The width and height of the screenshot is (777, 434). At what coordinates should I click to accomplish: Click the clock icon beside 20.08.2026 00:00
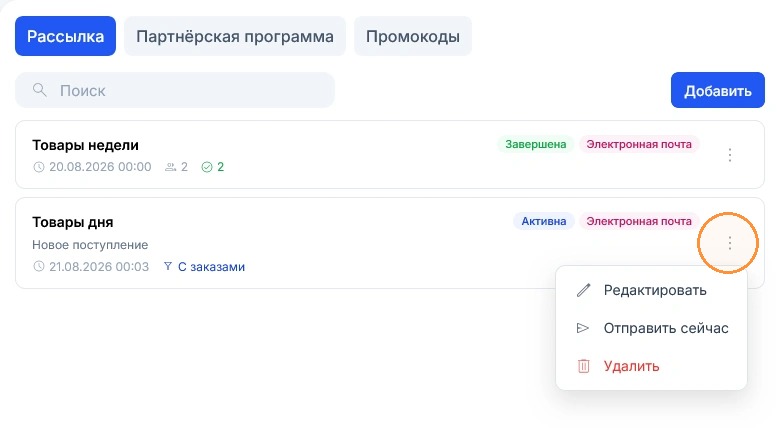[39, 167]
